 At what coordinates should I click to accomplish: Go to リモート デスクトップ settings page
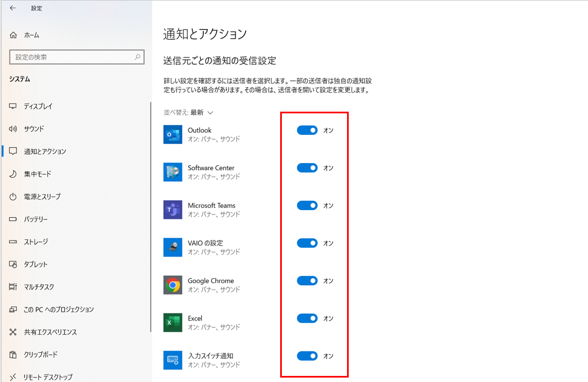point(48,376)
